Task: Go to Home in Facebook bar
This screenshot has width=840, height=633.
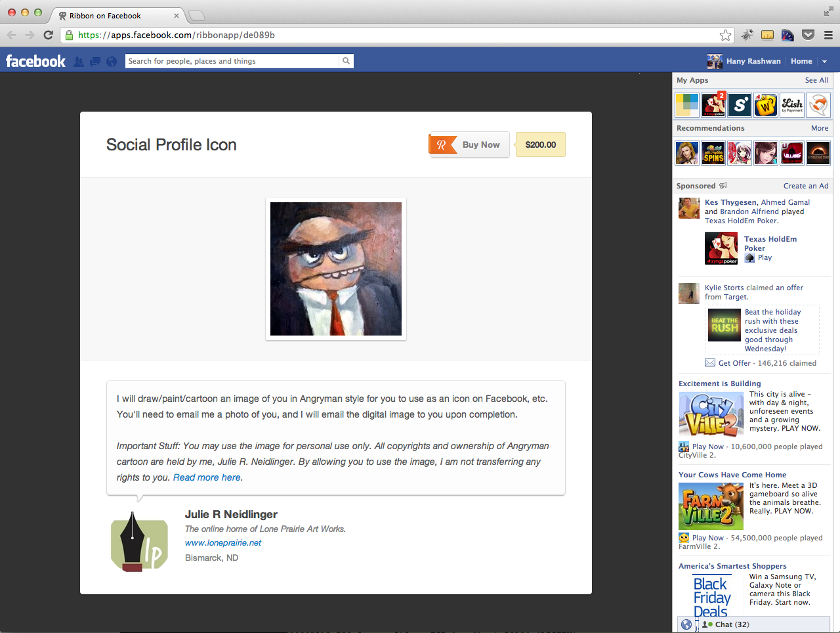Action: tap(801, 61)
